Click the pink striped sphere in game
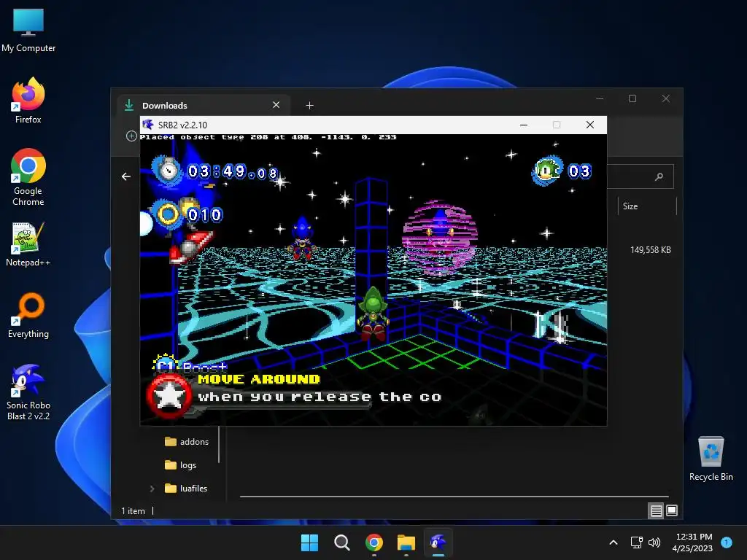This screenshot has height=560, width=747. pyautogui.click(x=439, y=237)
